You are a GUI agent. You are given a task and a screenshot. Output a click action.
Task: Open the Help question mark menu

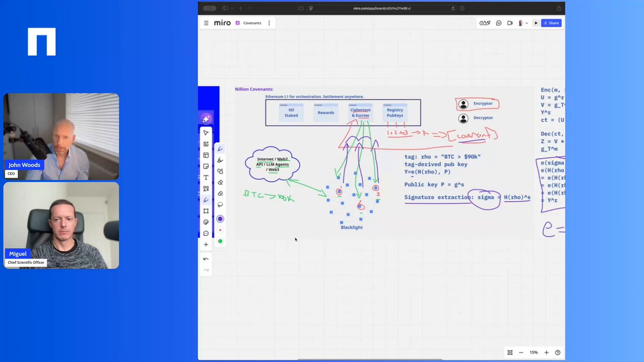coord(558,352)
